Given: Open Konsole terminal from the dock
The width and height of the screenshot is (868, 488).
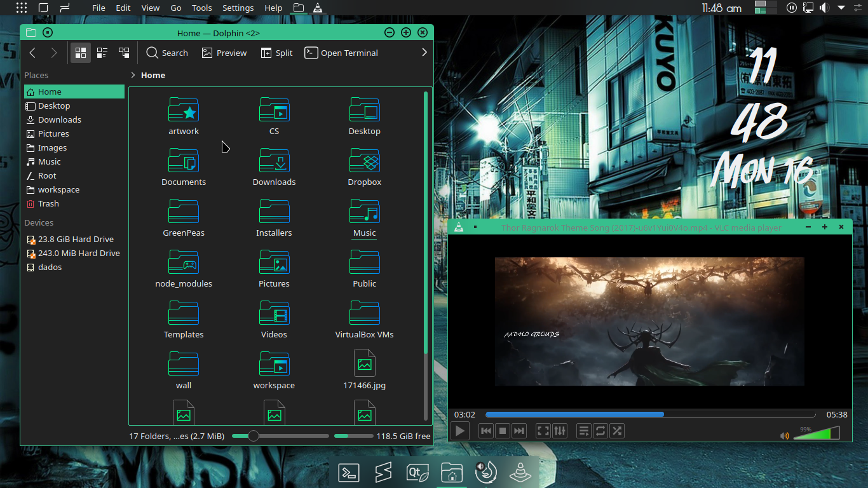Looking at the screenshot, I should point(349,472).
